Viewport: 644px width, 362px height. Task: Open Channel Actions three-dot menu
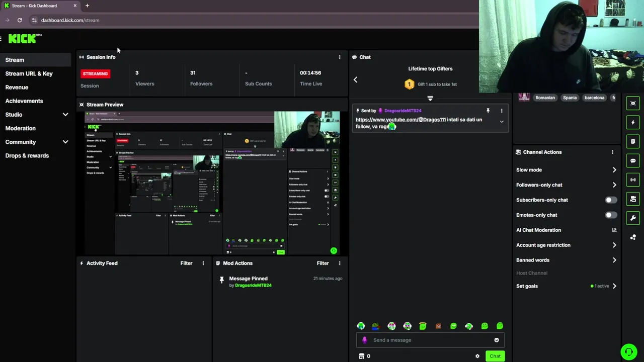[612, 152]
